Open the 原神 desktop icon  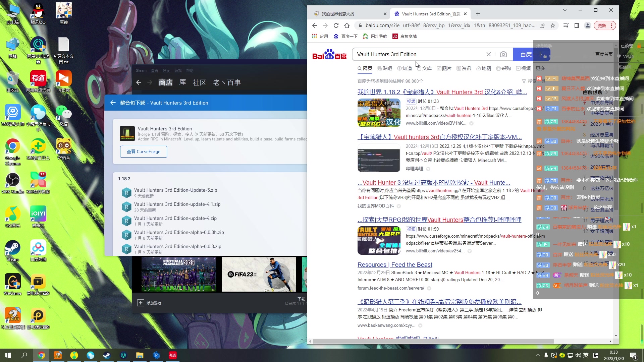click(64, 13)
